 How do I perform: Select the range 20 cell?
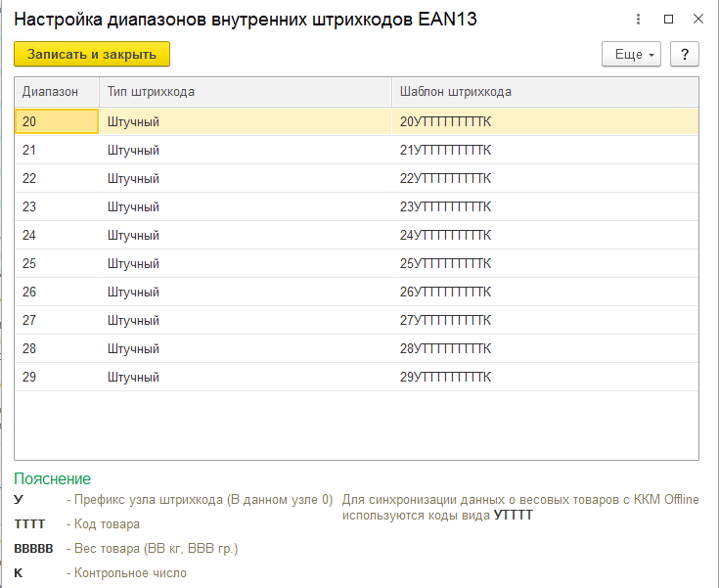click(57, 121)
